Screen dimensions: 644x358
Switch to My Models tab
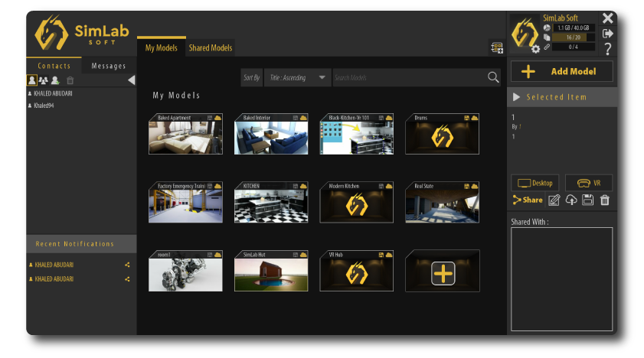pyautogui.click(x=162, y=47)
